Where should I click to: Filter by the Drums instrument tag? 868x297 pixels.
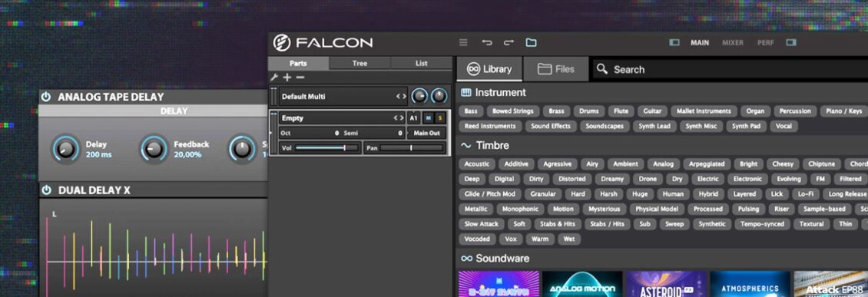[x=589, y=111]
